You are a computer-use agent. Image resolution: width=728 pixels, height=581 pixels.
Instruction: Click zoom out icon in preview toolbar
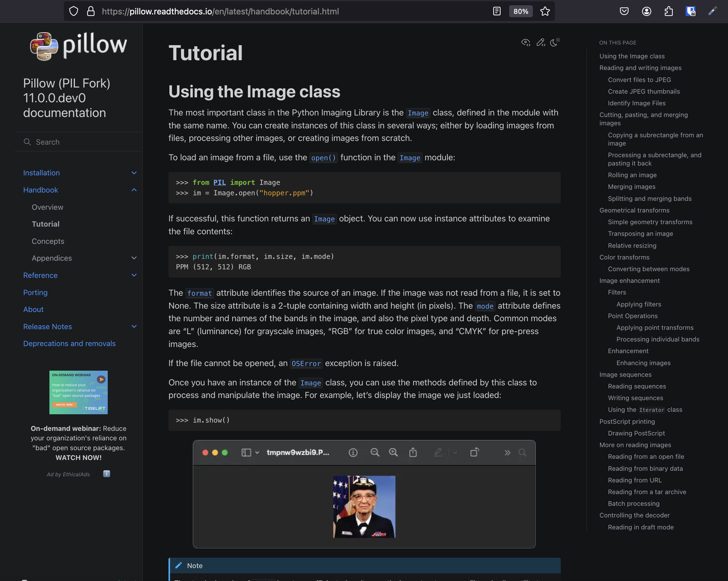click(375, 452)
